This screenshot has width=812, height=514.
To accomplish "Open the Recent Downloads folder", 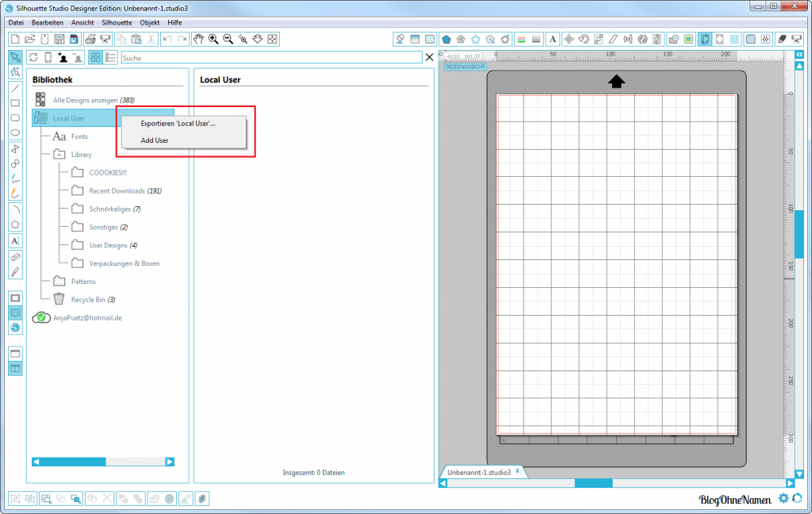I will tap(116, 191).
